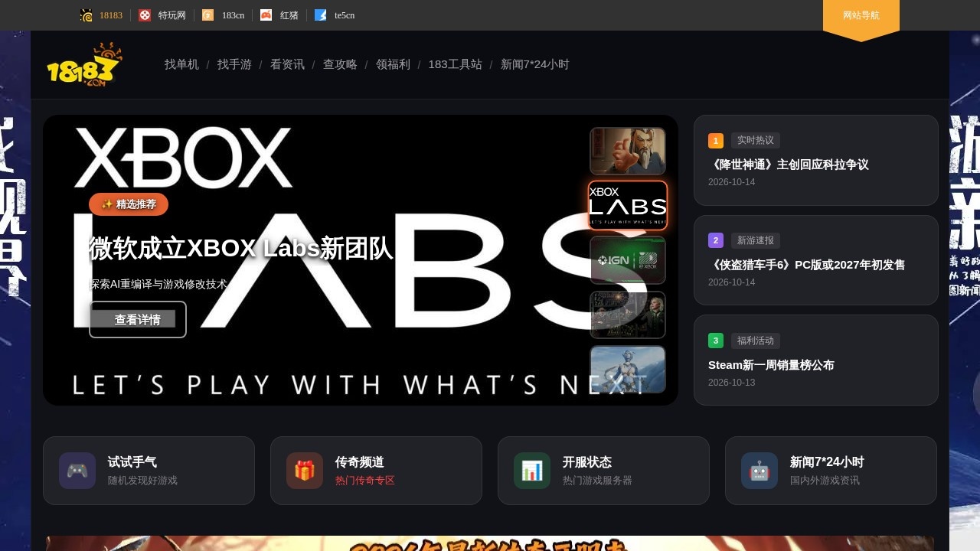The height and width of the screenshot is (551, 980).
Task: Click rank badge number 3
Action: [716, 341]
